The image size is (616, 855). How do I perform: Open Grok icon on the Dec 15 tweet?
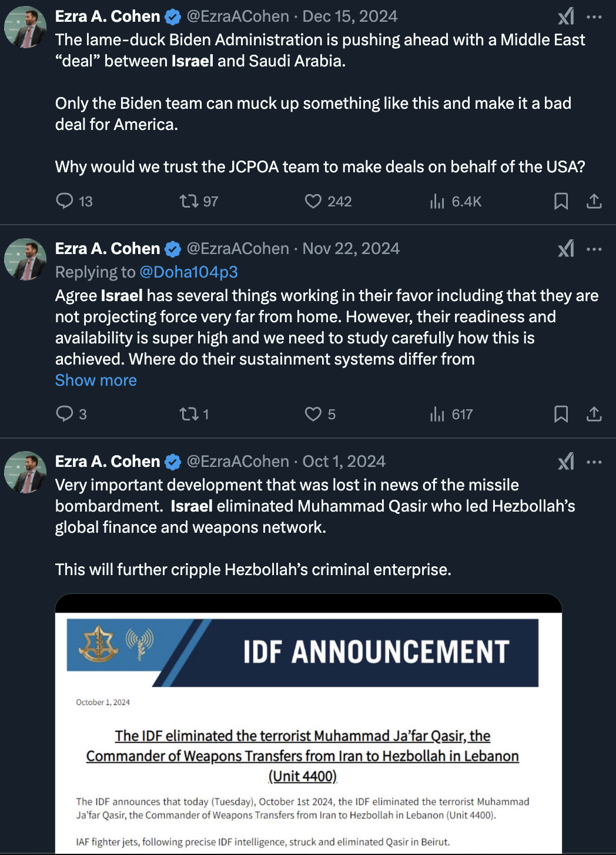565,16
